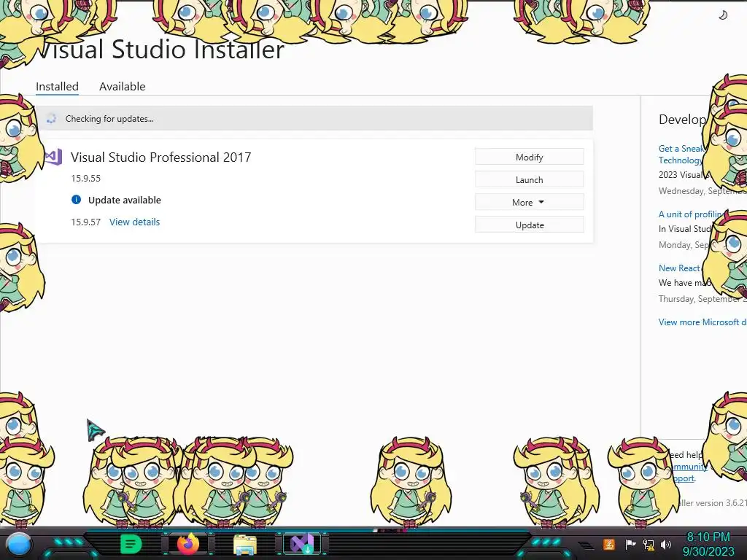Click the Checking for updates spinner icon
The image size is (747, 560).
pos(52,119)
